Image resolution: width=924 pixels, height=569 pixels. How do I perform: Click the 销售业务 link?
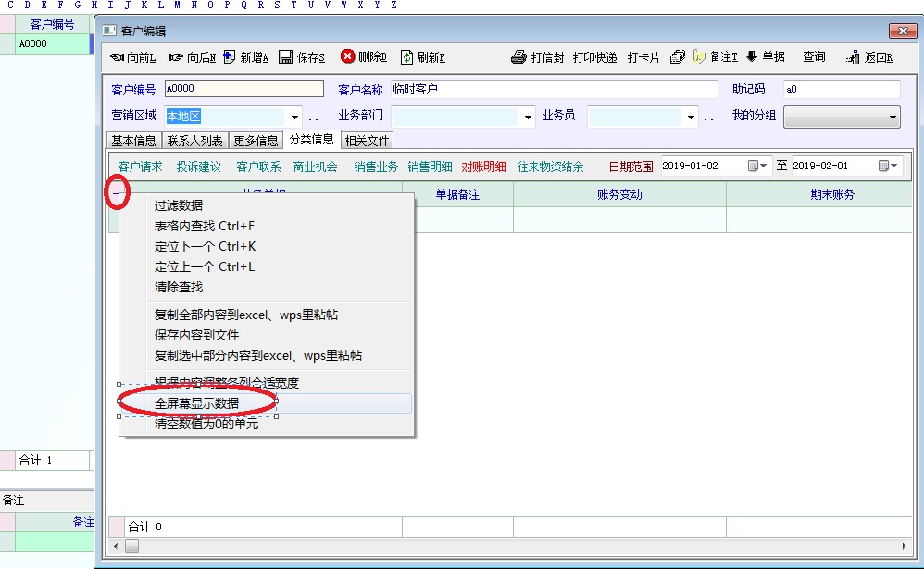pos(376,167)
